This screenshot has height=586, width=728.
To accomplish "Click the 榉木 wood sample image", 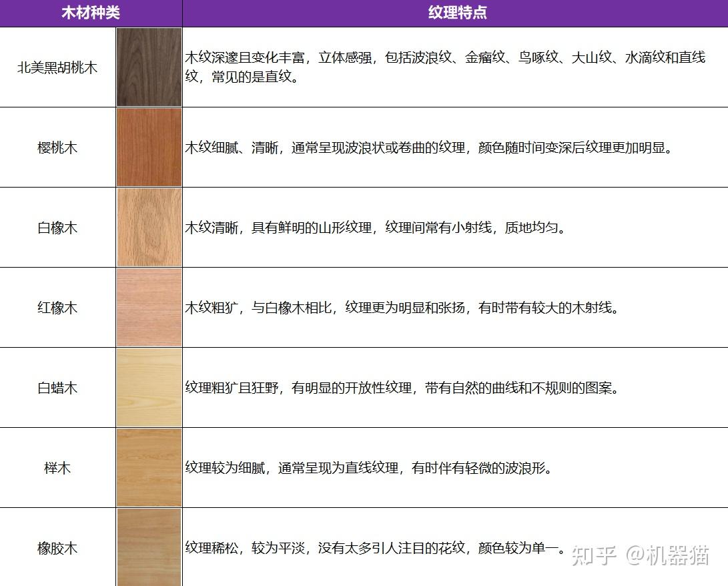I will point(149,467).
